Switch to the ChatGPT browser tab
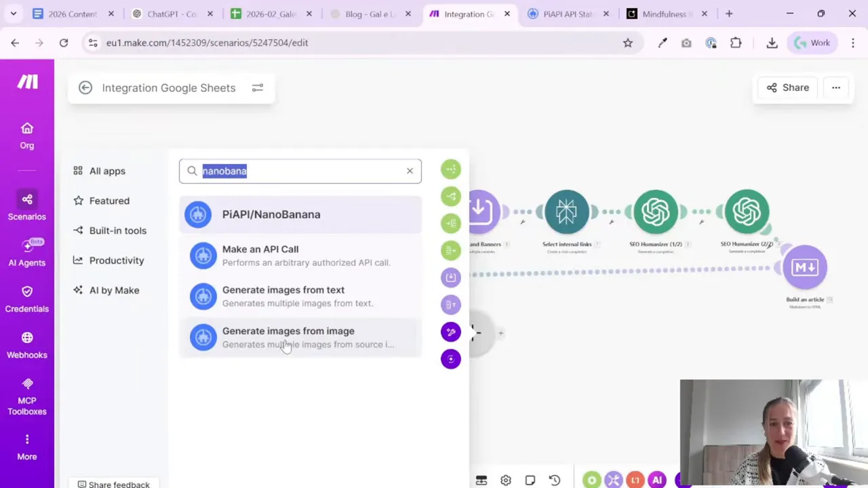The image size is (868, 488). pyautogui.click(x=172, y=14)
